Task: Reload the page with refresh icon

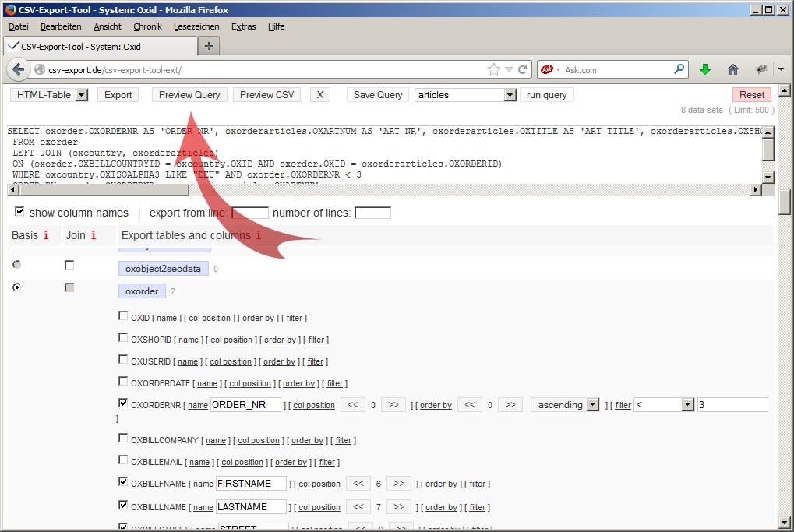Action: coord(523,69)
